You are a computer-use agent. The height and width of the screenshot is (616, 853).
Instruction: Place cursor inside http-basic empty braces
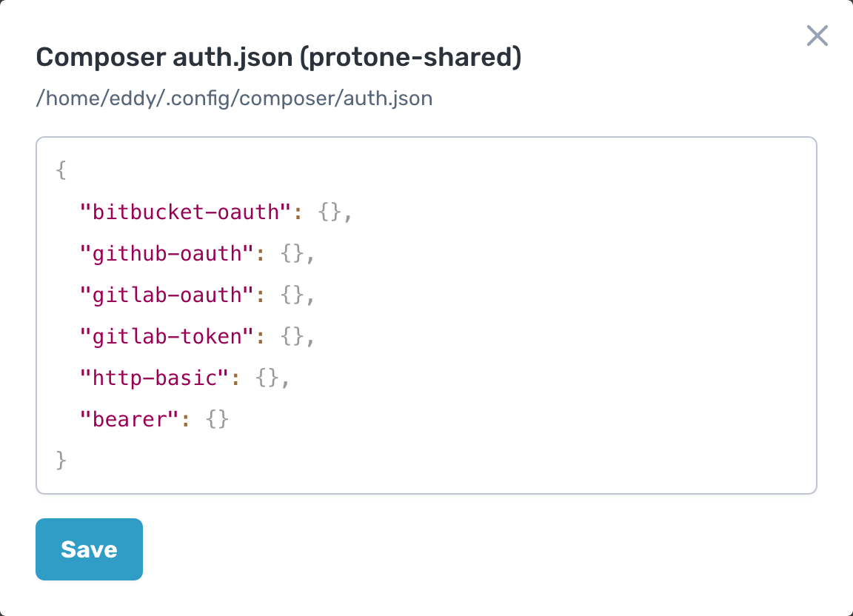click(267, 378)
